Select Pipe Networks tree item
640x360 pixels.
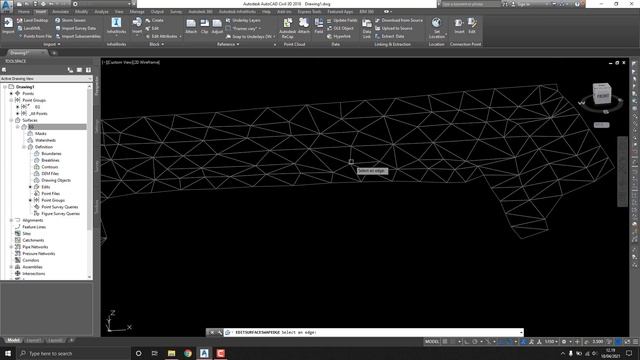(35, 247)
